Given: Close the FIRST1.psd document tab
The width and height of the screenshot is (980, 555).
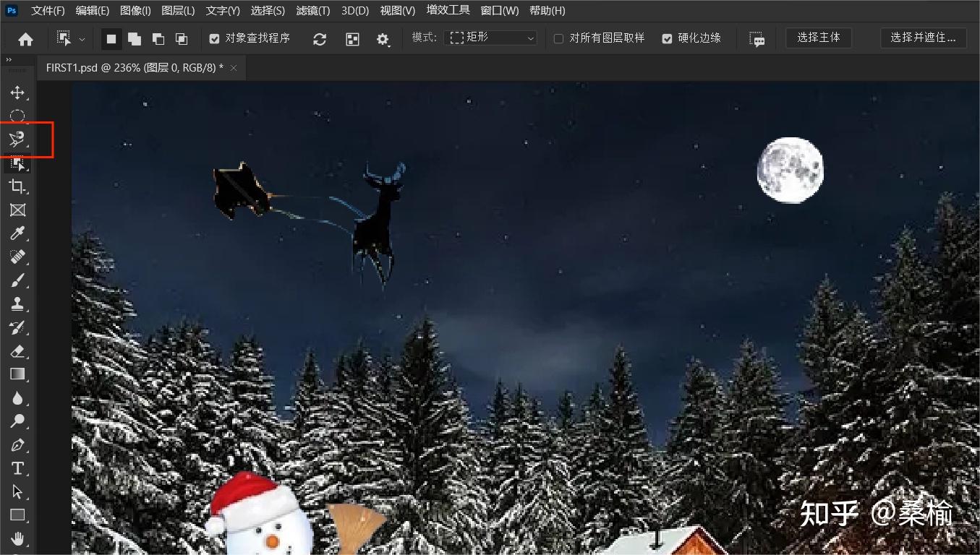Looking at the screenshot, I should point(234,67).
